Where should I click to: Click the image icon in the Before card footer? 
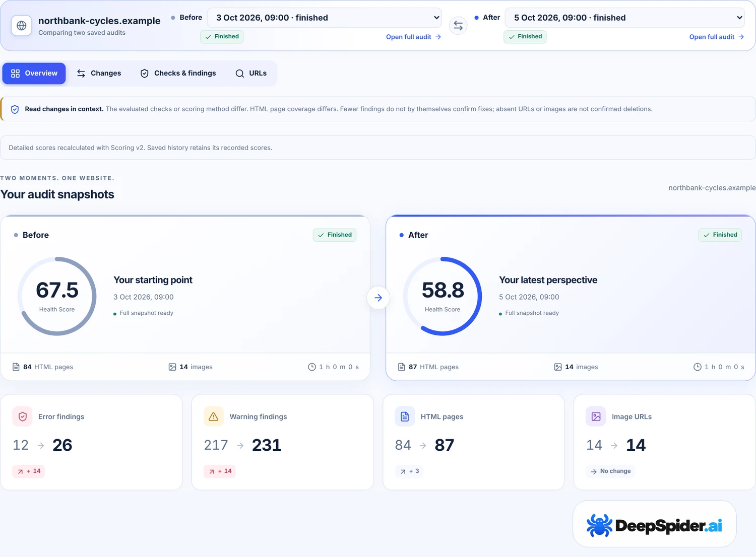[172, 367]
